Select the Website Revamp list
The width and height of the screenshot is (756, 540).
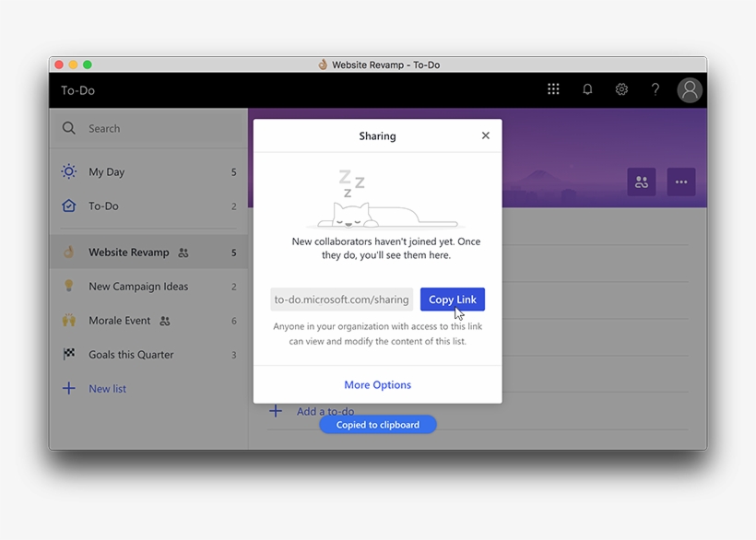(148, 252)
